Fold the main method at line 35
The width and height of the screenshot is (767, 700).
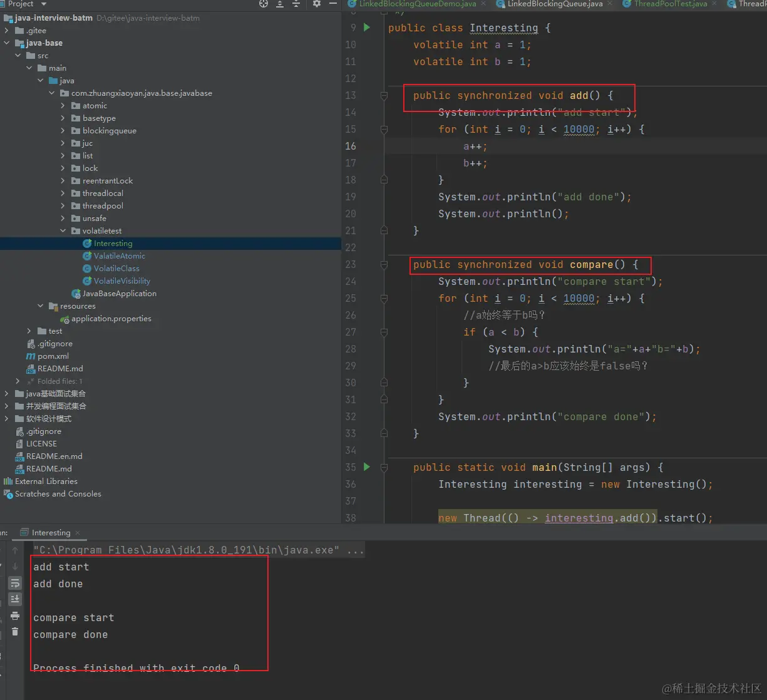tap(384, 468)
